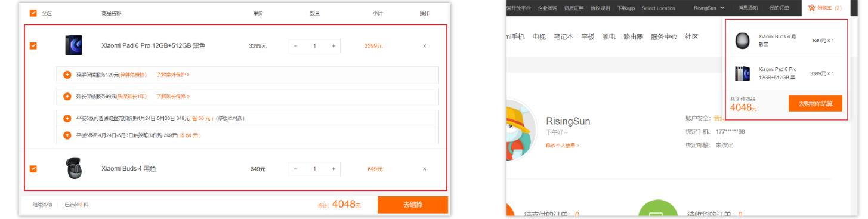
Task: Click 资质证照 in the top bar
Action: pos(574,8)
